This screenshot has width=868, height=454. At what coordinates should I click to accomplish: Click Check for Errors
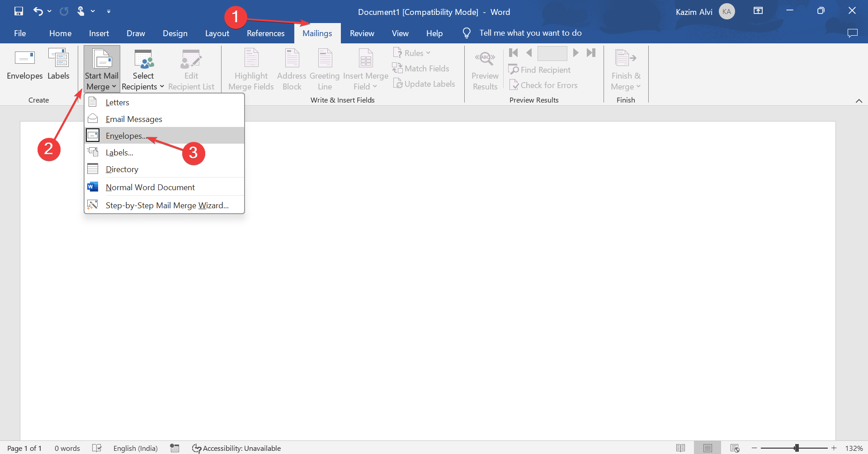tap(543, 85)
